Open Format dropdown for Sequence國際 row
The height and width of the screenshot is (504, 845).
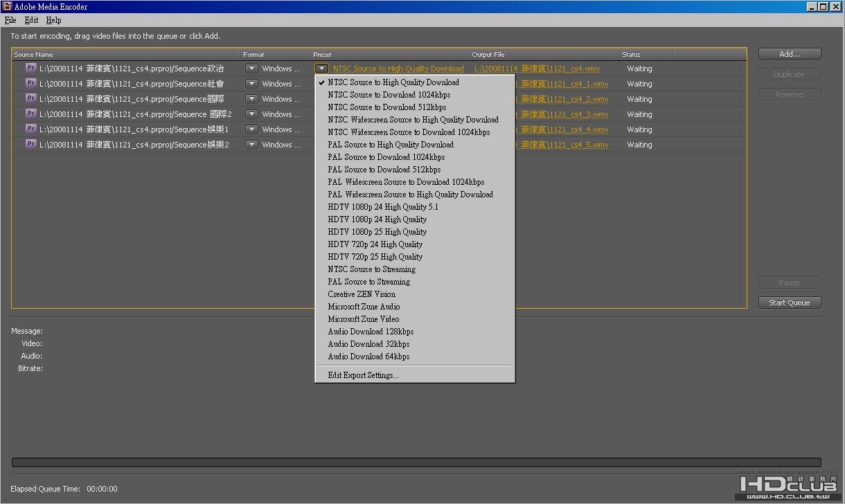pos(251,99)
